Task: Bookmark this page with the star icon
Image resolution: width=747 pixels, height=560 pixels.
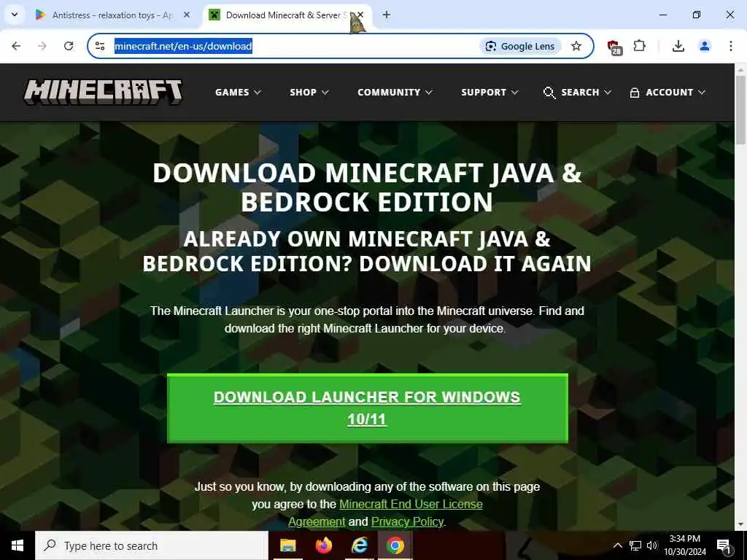Action: click(x=576, y=46)
